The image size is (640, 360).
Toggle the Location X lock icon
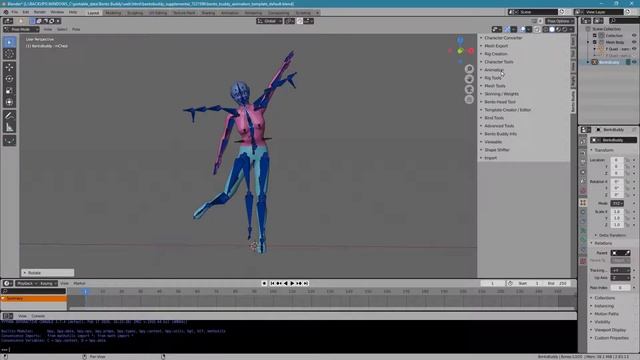tap(628, 160)
